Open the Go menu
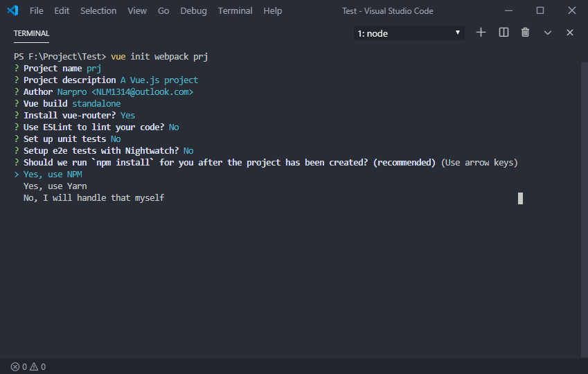Image resolution: width=588 pixels, height=374 pixels. pos(163,11)
